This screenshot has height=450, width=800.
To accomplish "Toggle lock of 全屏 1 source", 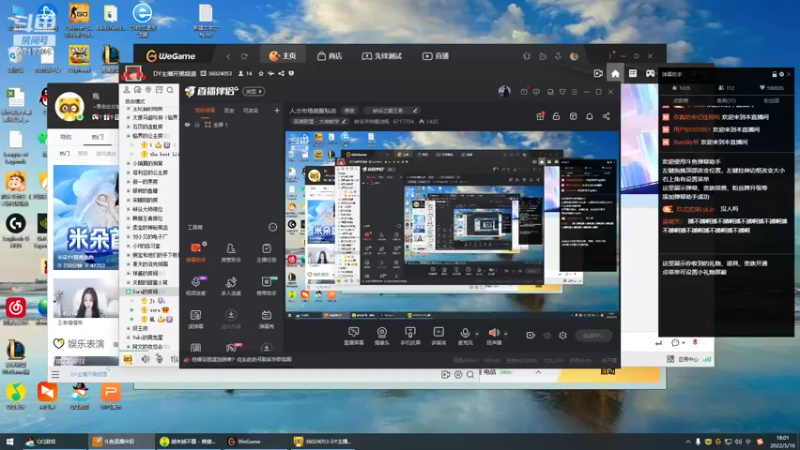I will [x=197, y=124].
